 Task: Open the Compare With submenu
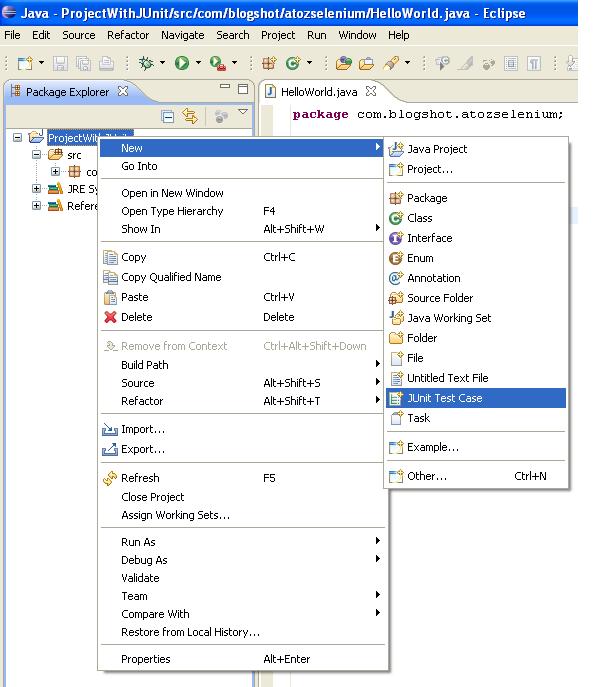click(242, 614)
